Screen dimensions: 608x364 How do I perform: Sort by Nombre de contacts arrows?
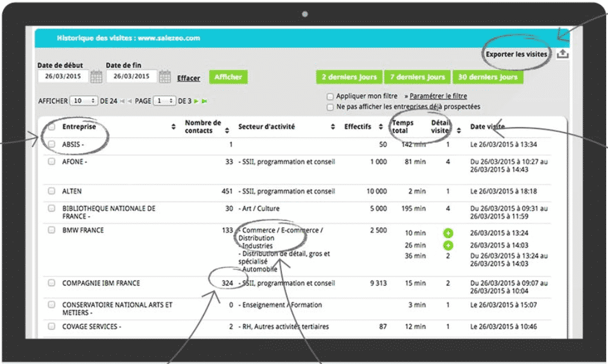pos(227,131)
